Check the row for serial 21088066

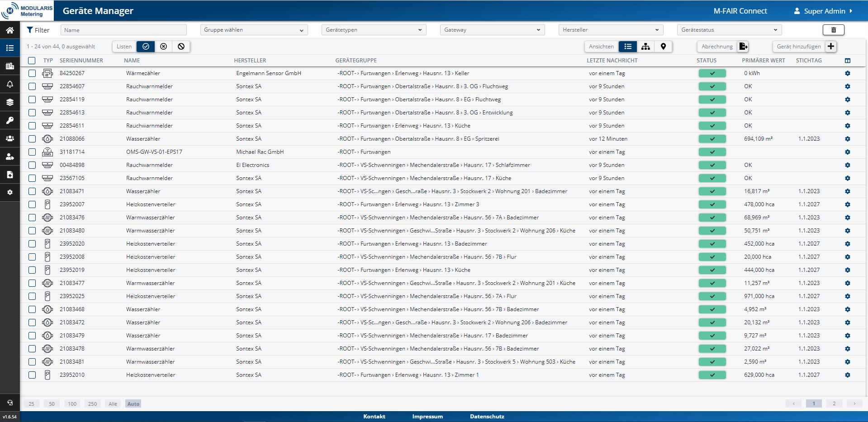click(32, 139)
